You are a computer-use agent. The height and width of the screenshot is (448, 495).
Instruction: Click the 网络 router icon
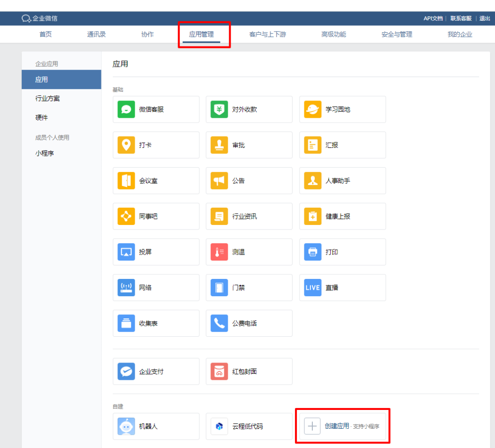[x=126, y=287]
